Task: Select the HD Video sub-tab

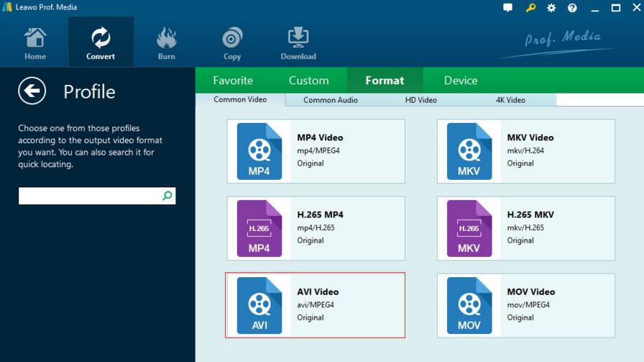Action: click(420, 100)
